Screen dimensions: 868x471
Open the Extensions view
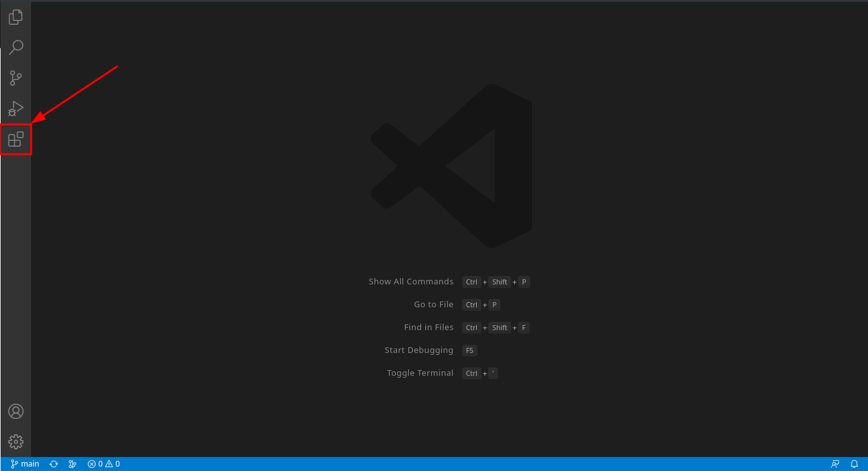point(16,139)
